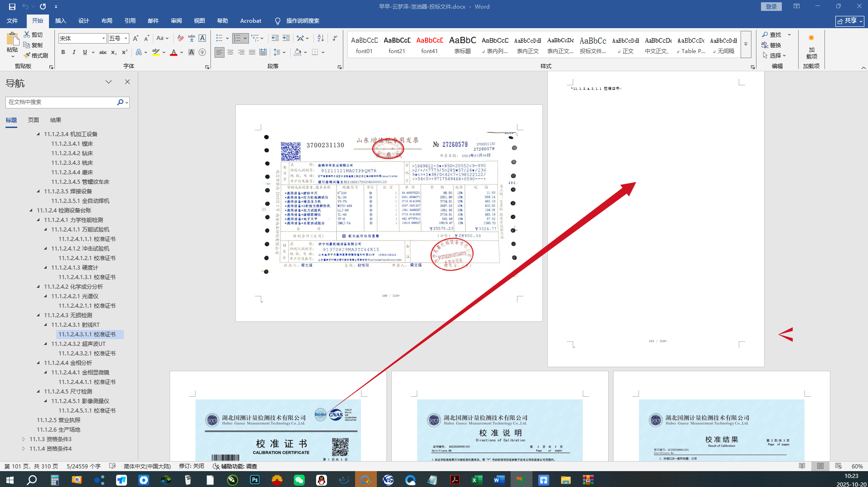This screenshot has width=868, height=487.
Task: Expand the styles gallery list
Action: (x=746, y=44)
